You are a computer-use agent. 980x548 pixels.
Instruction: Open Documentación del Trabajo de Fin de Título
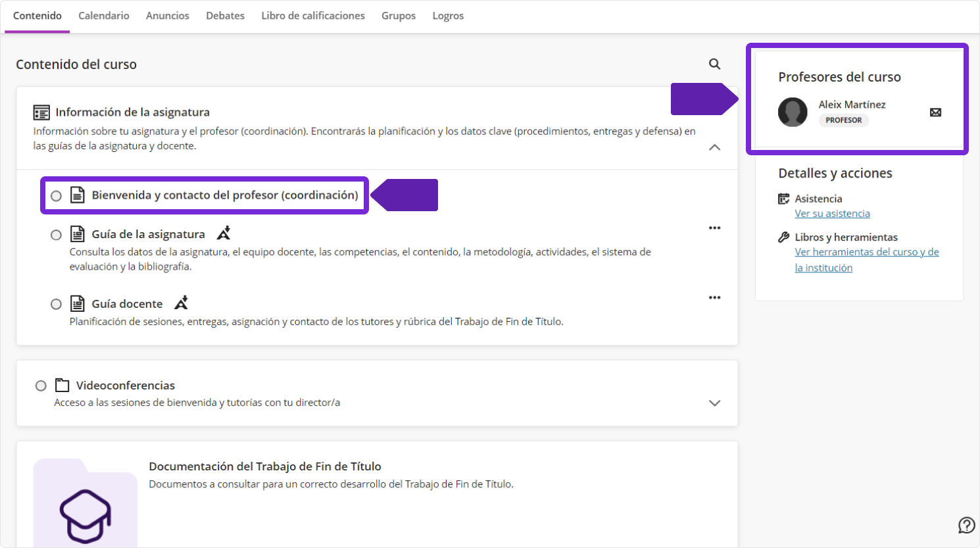(264, 466)
